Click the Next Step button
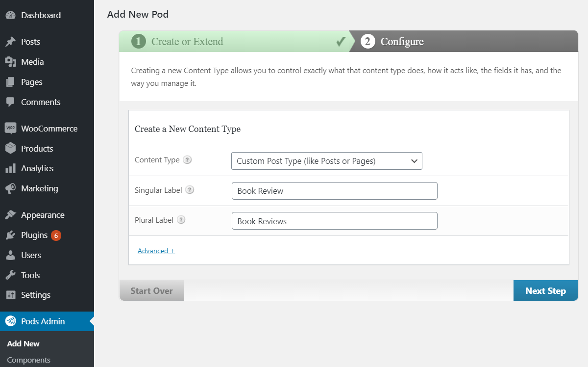588x367 pixels. (545, 290)
